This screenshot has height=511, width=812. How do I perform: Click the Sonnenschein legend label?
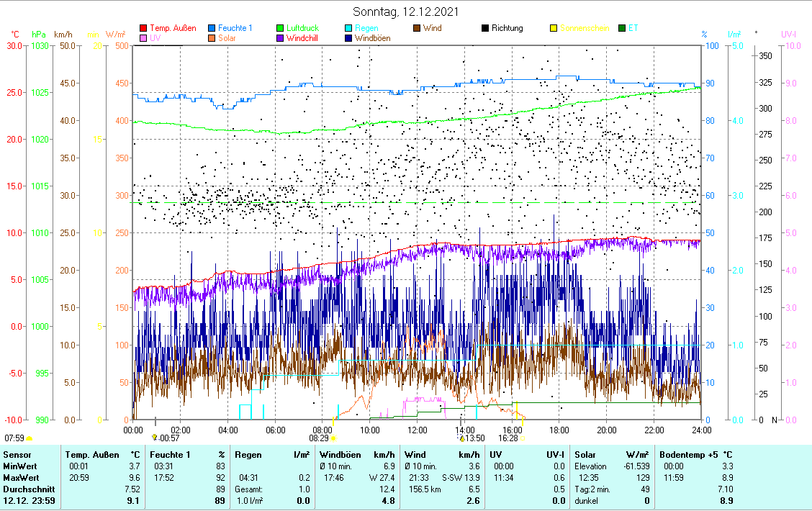(584, 29)
